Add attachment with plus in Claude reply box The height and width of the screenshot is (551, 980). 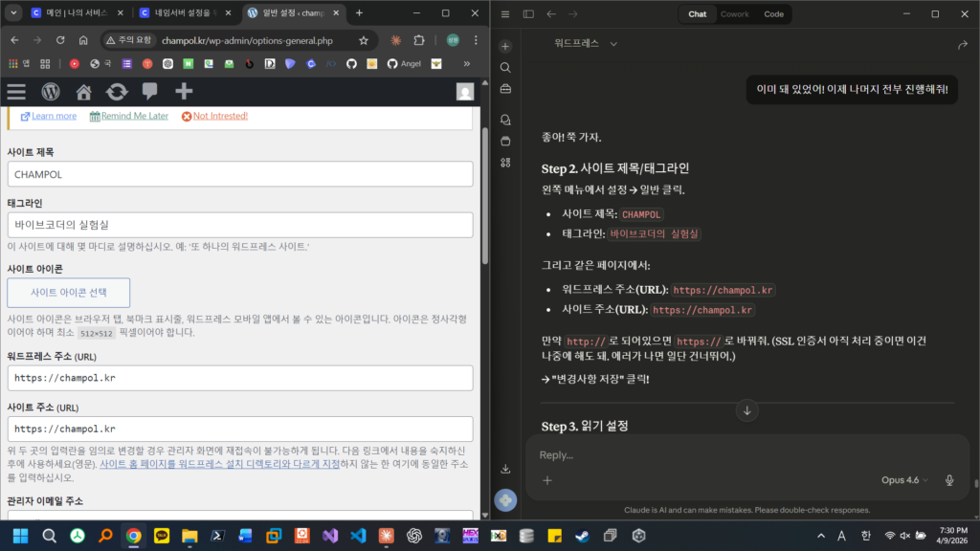pyautogui.click(x=547, y=480)
